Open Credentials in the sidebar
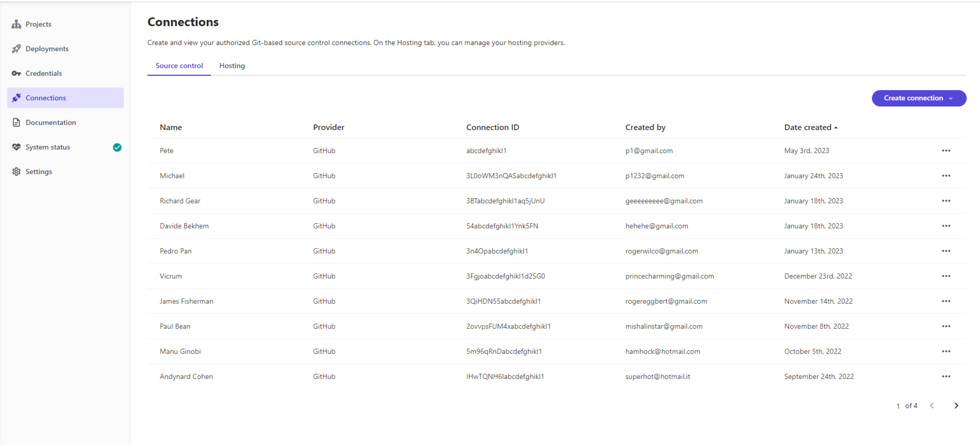The height and width of the screenshot is (445, 980). point(65,73)
